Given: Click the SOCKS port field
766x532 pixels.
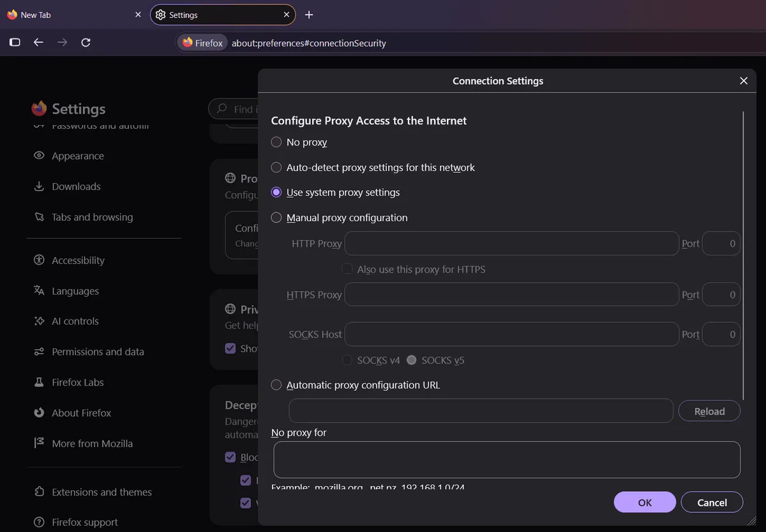Looking at the screenshot, I should click(x=721, y=334).
